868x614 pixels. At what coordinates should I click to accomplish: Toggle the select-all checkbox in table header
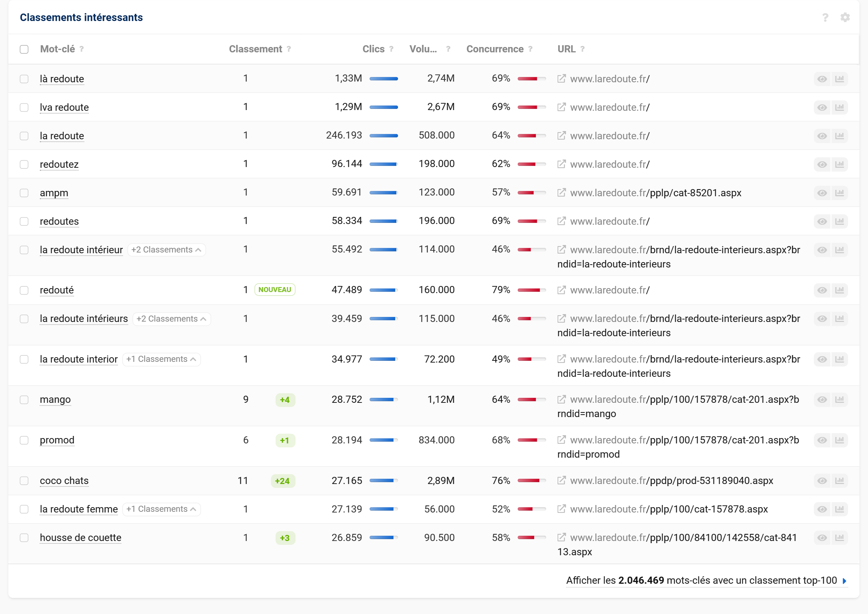[24, 49]
